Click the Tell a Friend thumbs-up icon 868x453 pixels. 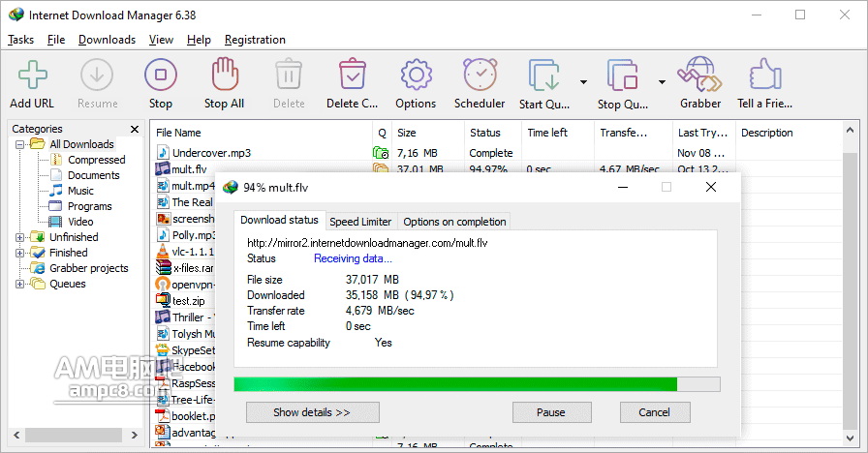click(764, 75)
